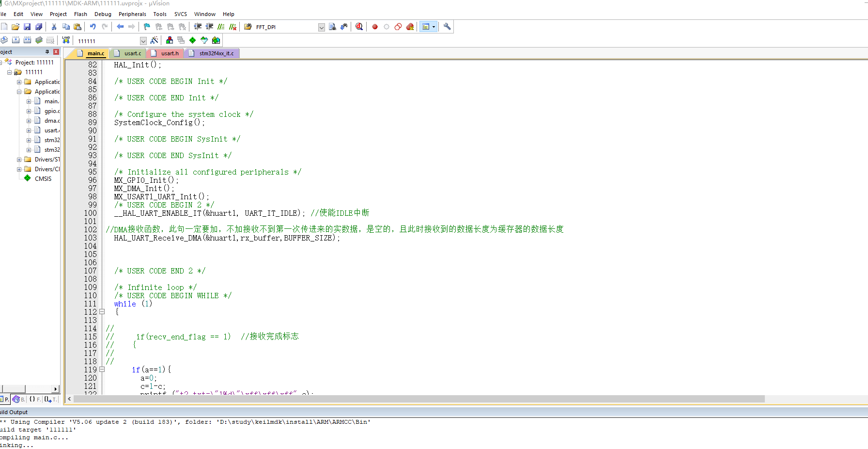Image resolution: width=868 pixels, height=449 pixels.
Task: Click the Navigate Backwards arrow
Action: (120, 27)
